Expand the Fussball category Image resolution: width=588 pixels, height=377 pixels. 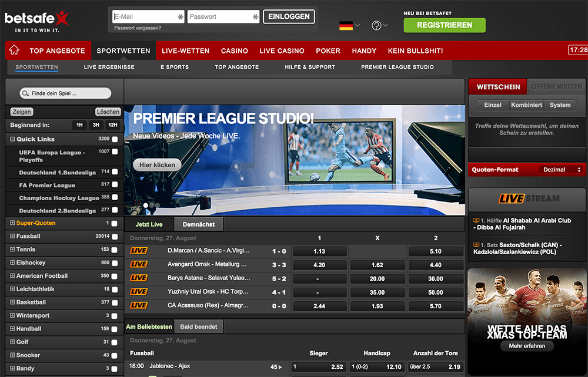(12, 236)
